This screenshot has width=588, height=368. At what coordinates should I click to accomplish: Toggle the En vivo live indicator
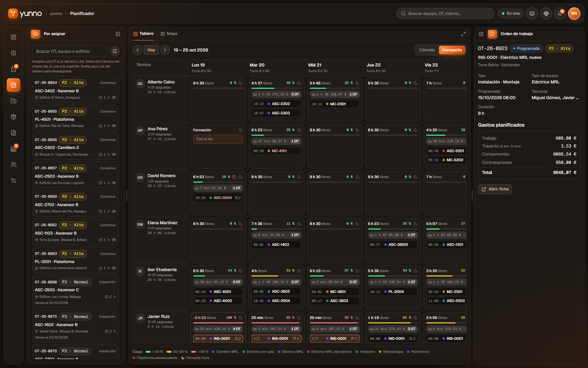pos(511,13)
